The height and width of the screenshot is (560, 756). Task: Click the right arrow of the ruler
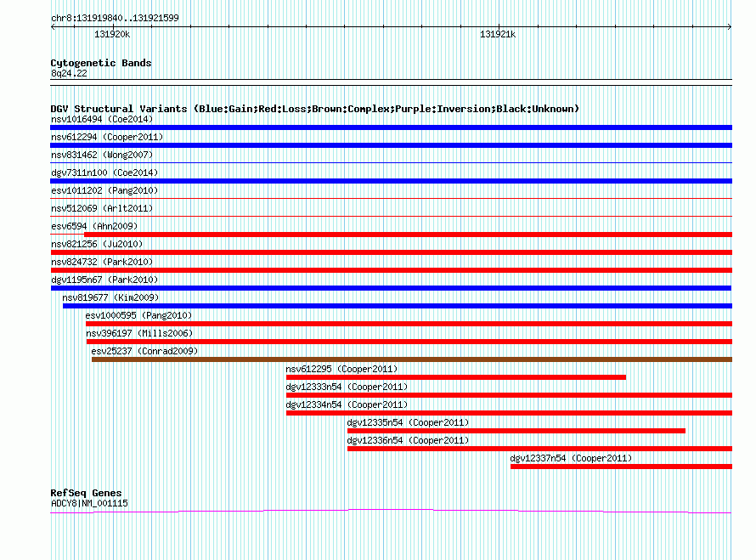(x=730, y=27)
